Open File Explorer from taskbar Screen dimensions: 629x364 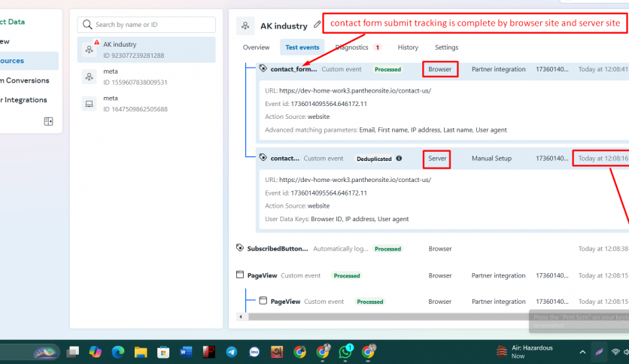pyautogui.click(x=141, y=352)
